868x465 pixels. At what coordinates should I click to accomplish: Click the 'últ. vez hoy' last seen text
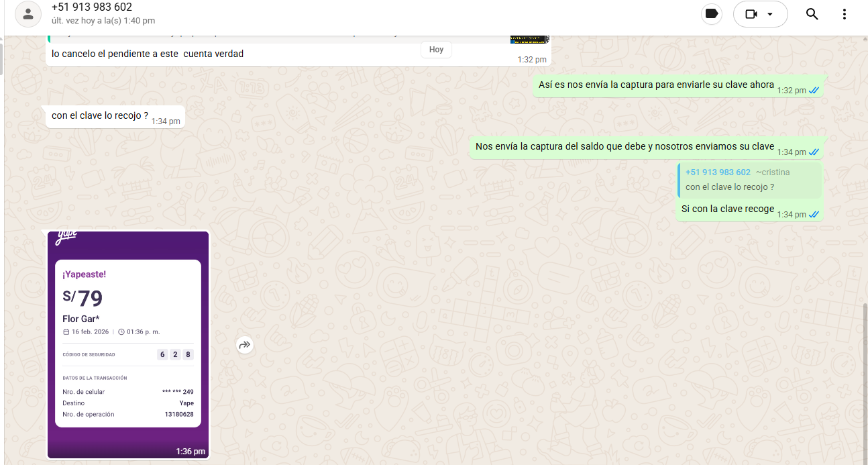pyautogui.click(x=103, y=21)
